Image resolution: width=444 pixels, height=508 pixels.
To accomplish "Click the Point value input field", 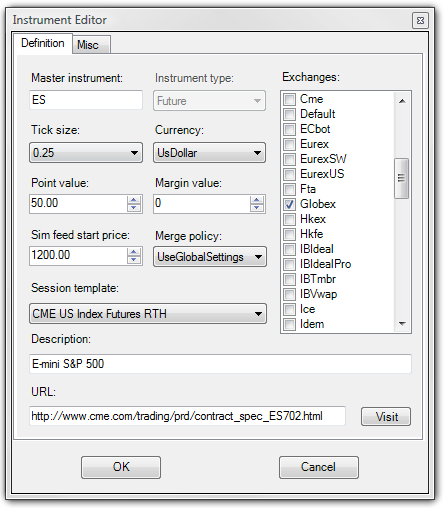I will coord(78,203).
